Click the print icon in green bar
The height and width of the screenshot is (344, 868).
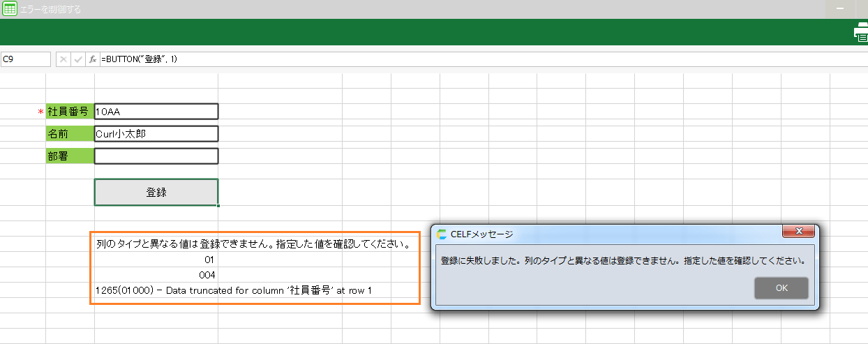[860, 33]
